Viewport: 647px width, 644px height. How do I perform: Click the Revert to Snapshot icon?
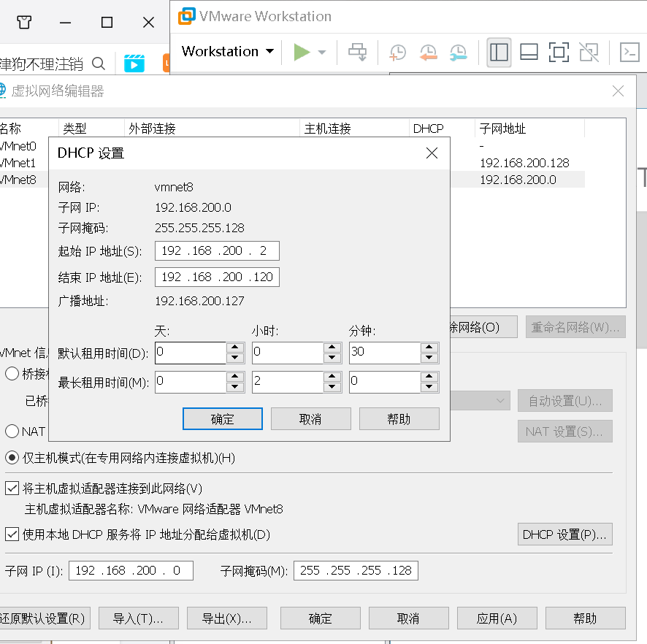tap(429, 53)
